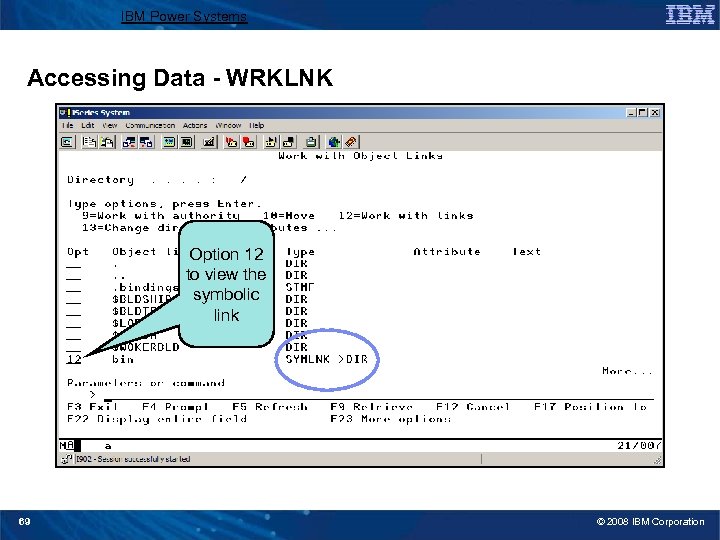Open Display setup from toolbar icon
This screenshot has width=720, height=540.
pyautogui.click(x=169, y=142)
